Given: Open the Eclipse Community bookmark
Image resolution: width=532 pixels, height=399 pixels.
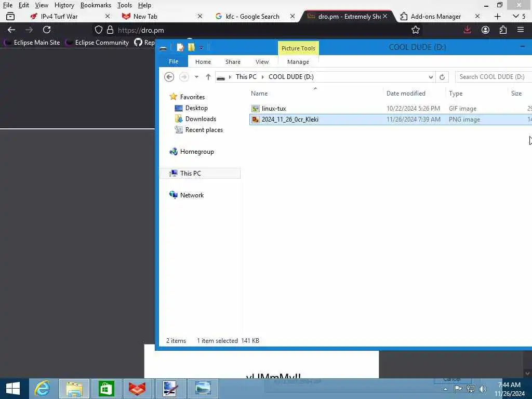Looking at the screenshot, I should 98,43.
